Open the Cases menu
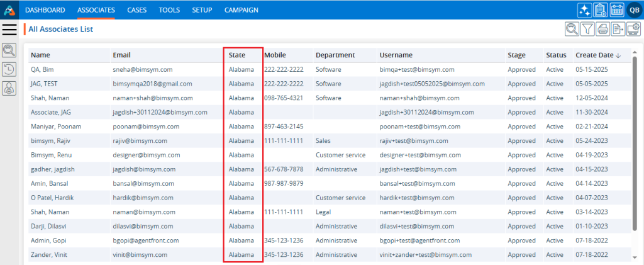 [x=136, y=10]
